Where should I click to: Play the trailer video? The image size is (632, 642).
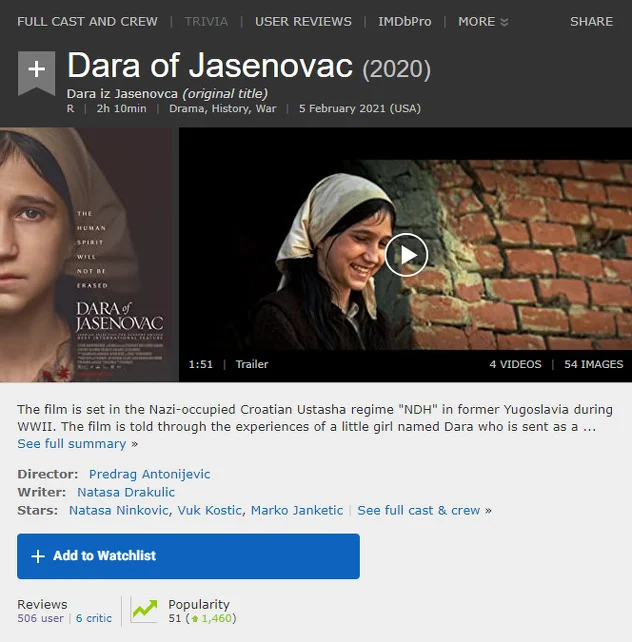(406, 255)
